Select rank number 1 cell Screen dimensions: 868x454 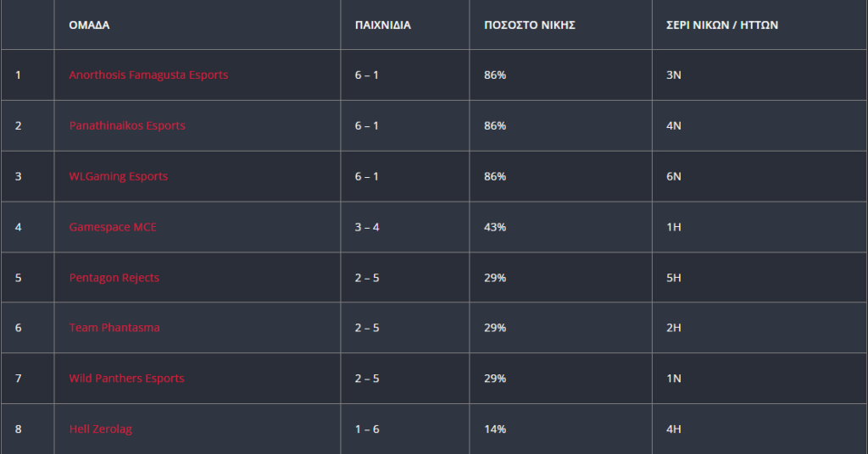(x=28, y=75)
